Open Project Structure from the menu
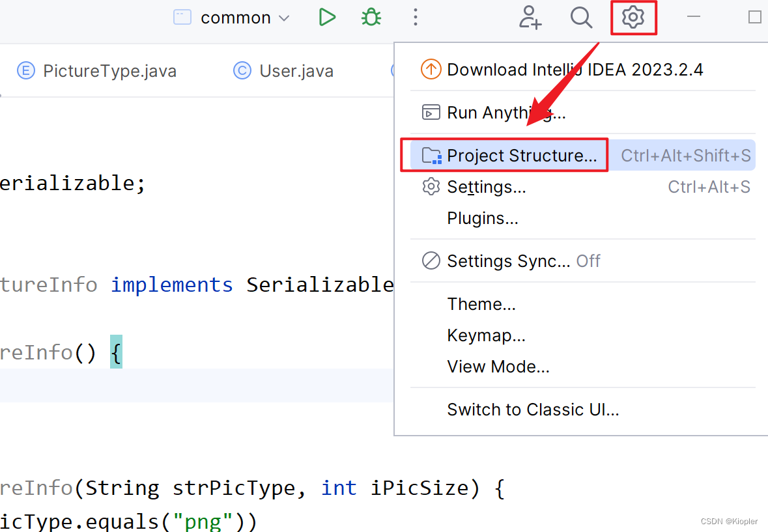 click(582, 155)
